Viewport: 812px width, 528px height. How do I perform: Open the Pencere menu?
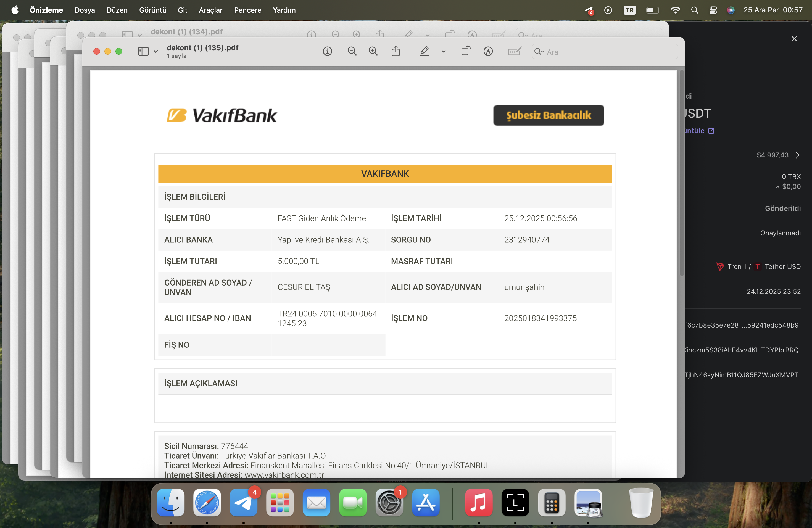(247, 10)
